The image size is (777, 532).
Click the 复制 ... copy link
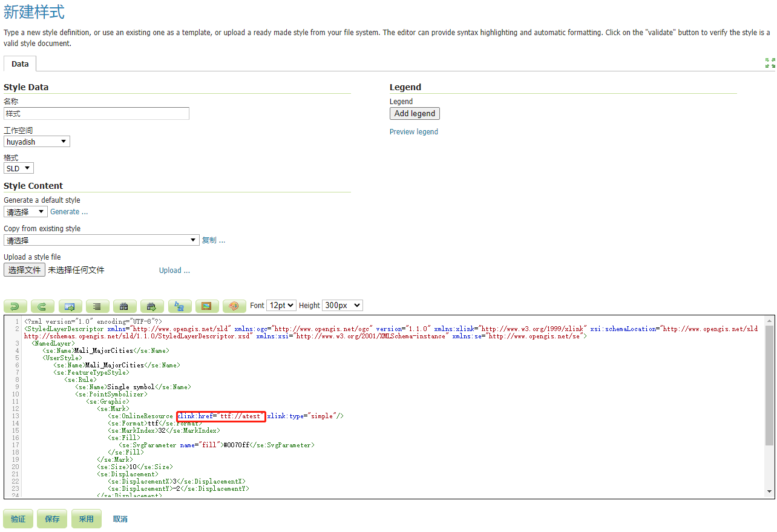(x=214, y=240)
